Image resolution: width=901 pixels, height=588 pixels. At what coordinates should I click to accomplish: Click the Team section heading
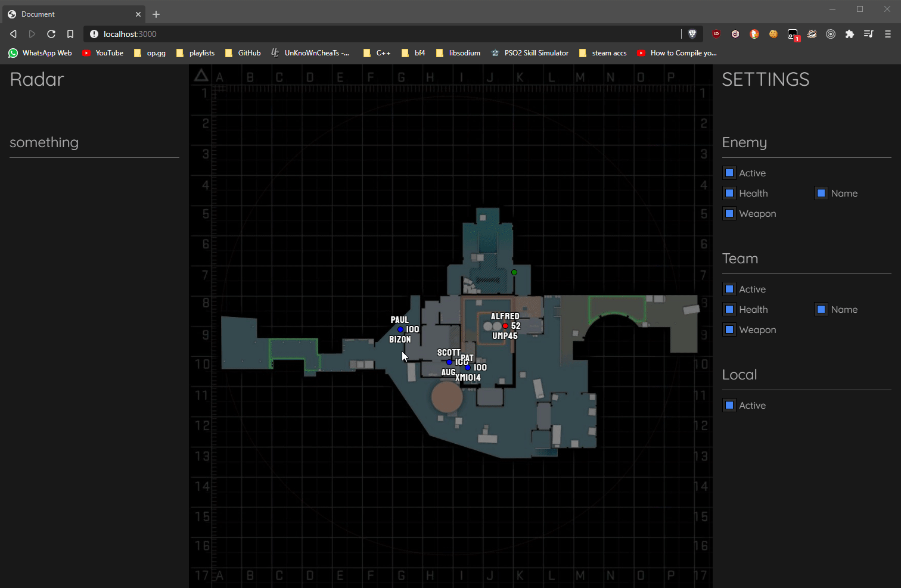click(x=740, y=259)
